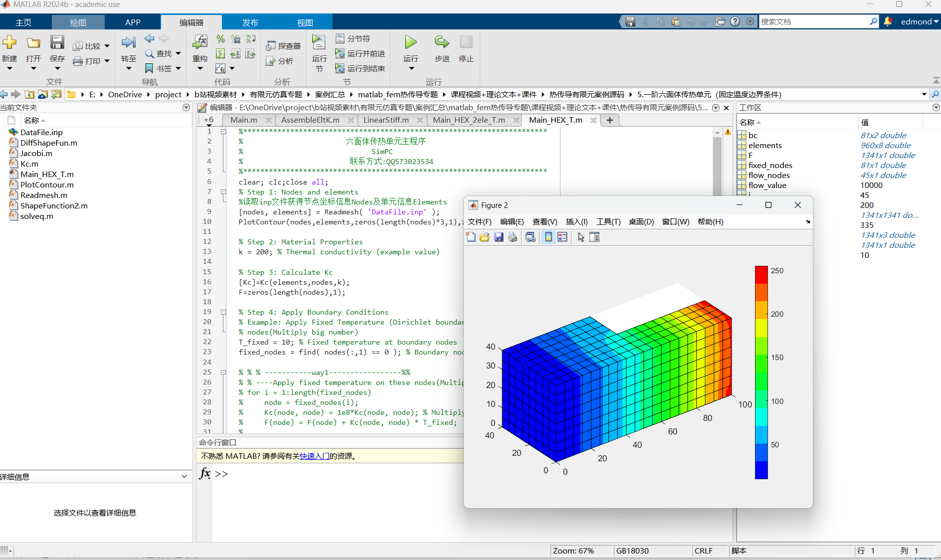Expand the Find (查找) dropdown arrow

click(178, 54)
